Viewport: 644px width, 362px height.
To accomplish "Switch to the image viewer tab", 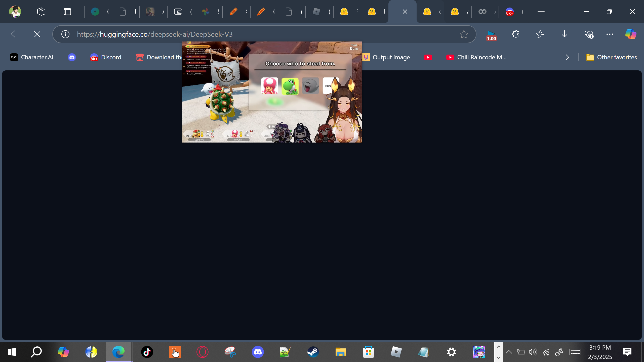I will (178, 12).
